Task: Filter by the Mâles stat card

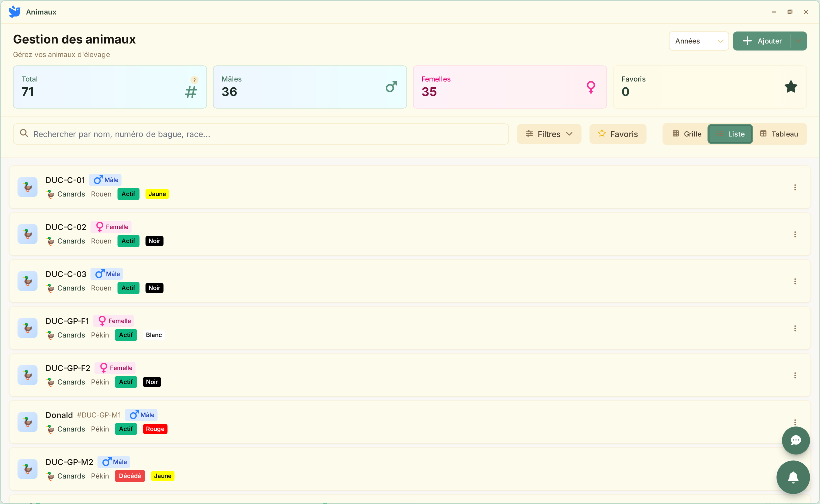Action: 310,87
